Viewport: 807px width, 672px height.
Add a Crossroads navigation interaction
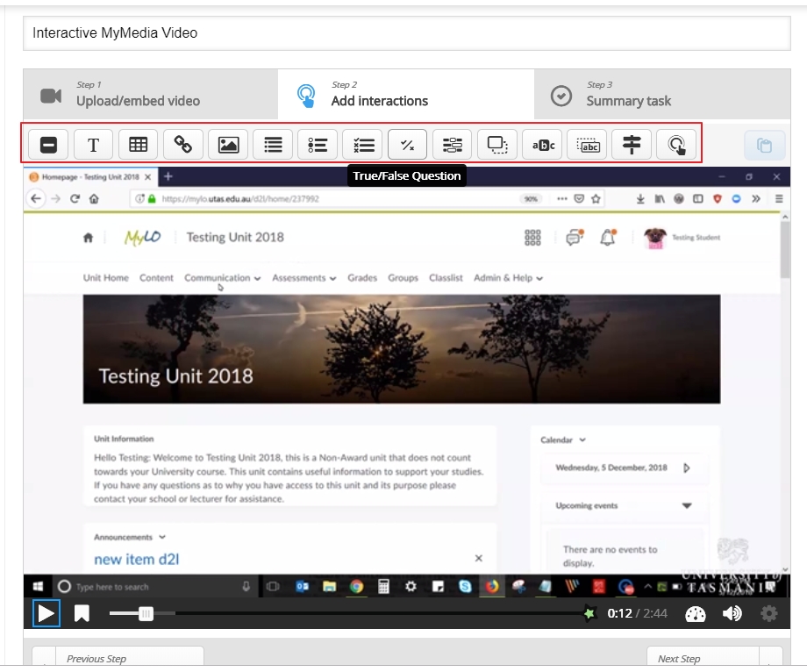(x=632, y=145)
